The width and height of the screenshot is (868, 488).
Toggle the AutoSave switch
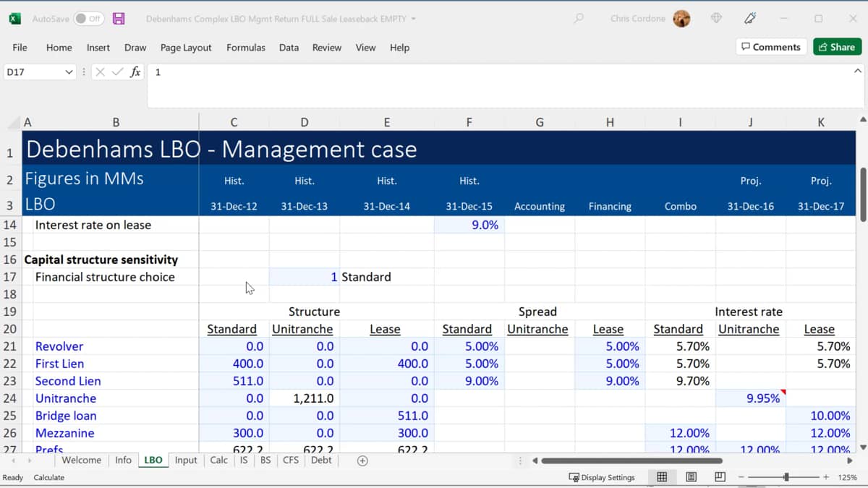pos(88,19)
